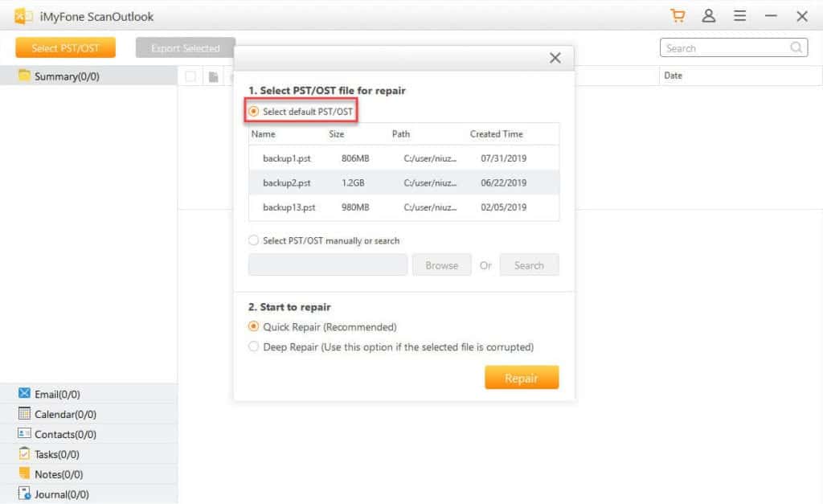This screenshot has height=504, width=823.
Task: Open the Journal category in sidebar
Action: click(61, 494)
